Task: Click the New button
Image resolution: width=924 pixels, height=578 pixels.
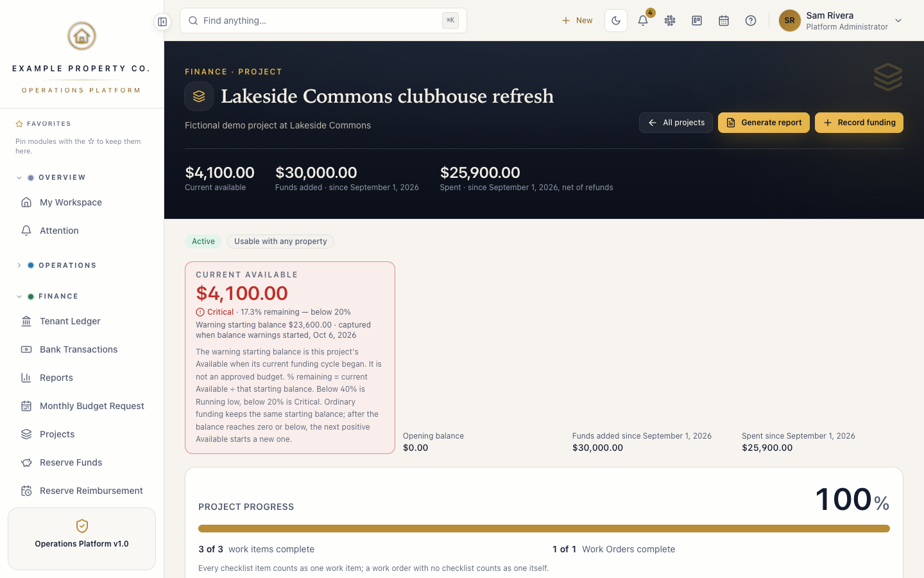Action: 577,21
